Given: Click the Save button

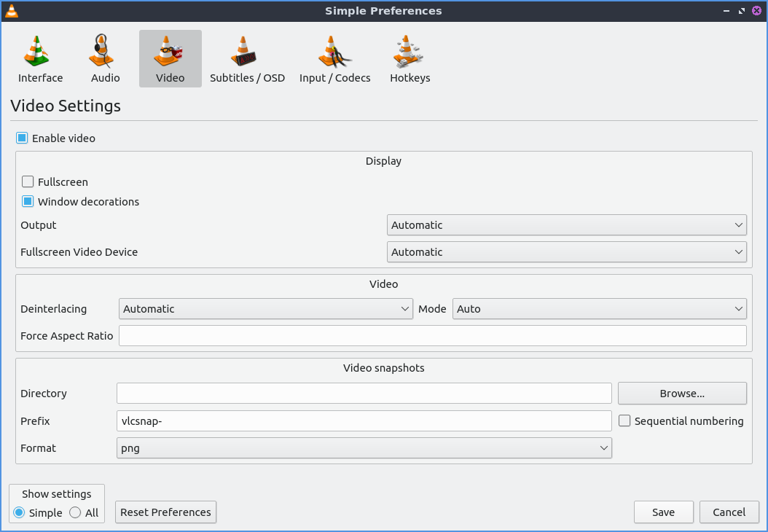Looking at the screenshot, I should [x=663, y=512].
